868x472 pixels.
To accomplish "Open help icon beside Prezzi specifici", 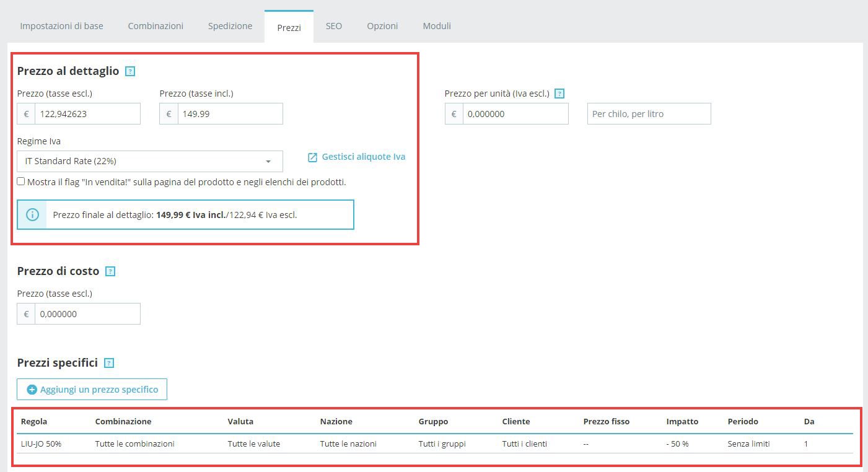I will tap(109, 363).
